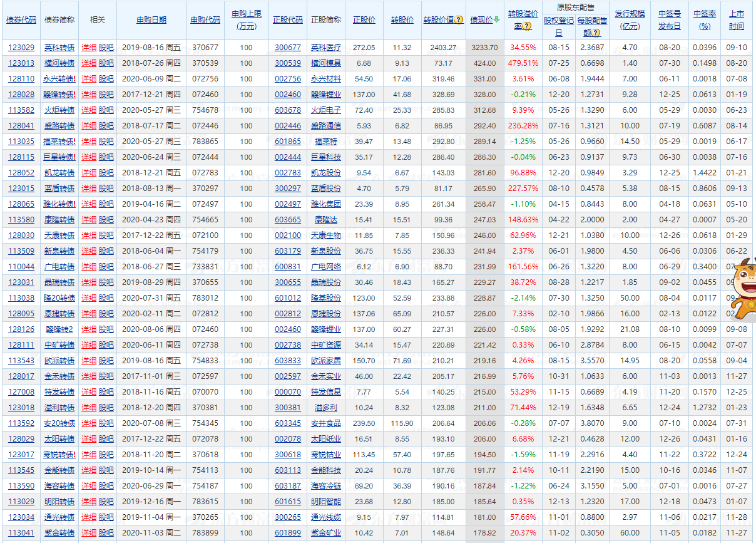756x543 pixels.
Task: Open 赣锋转2 bond name link
Action: tap(59, 329)
